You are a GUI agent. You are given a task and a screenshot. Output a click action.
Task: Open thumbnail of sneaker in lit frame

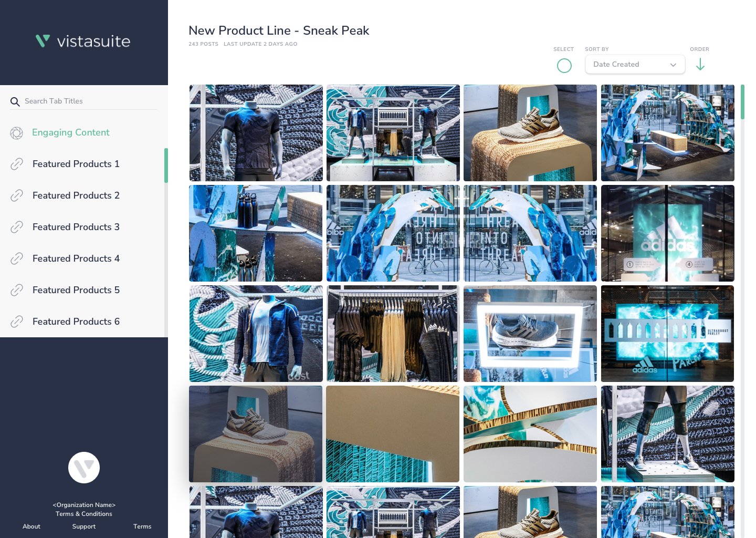(530, 334)
